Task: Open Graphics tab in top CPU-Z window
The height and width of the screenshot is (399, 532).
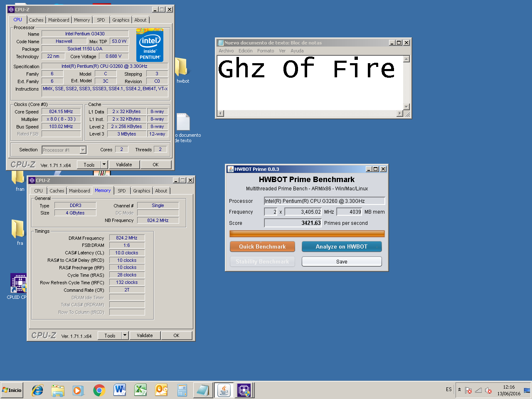Action: pos(121,20)
